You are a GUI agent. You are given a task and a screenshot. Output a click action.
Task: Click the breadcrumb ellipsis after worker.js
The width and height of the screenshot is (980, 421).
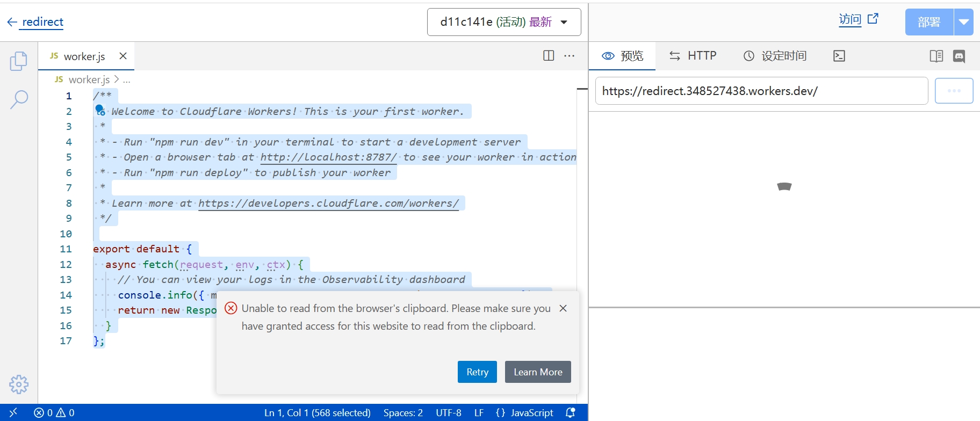127,79
